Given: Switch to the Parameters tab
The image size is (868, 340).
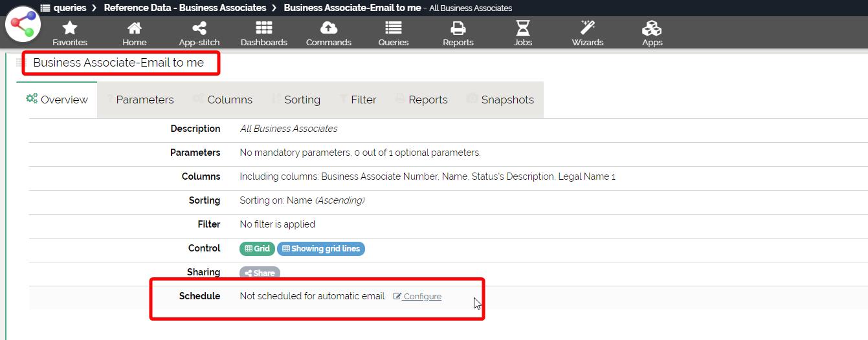Looking at the screenshot, I should click(x=144, y=100).
